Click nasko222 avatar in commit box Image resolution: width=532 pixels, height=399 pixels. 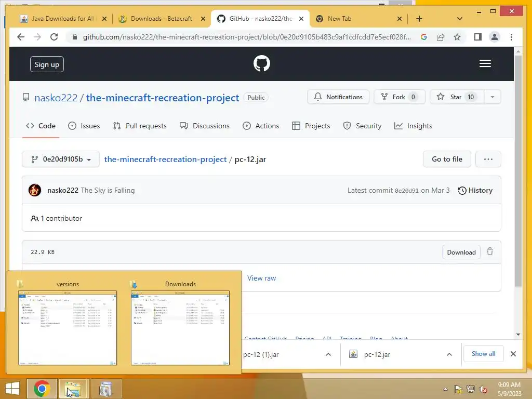click(35, 190)
